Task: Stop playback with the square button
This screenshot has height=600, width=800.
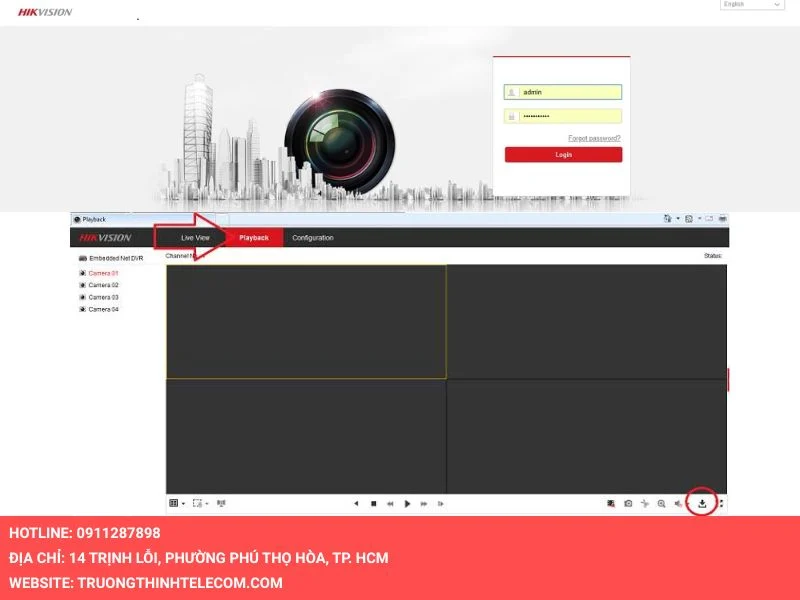Action: [373, 504]
